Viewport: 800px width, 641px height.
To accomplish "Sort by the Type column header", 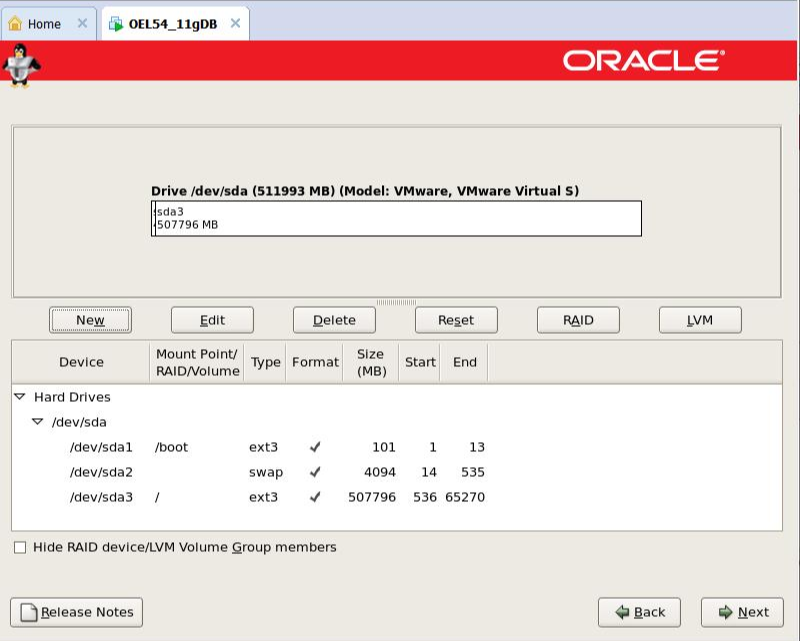I will [265, 362].
